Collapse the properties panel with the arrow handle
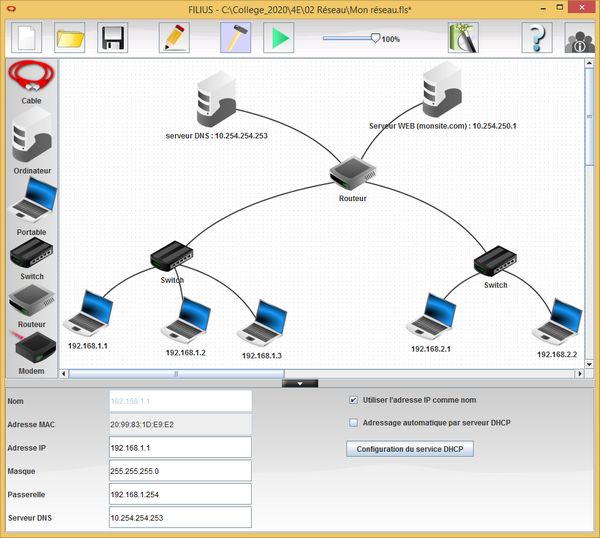The image size is (600, 538). click(300, 383)
